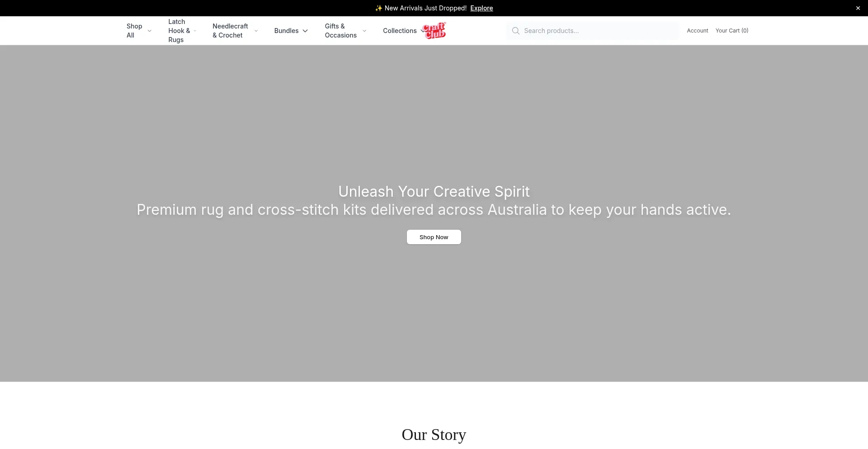Expand the Needlecraft & Crochet chevron

(256, 31)
